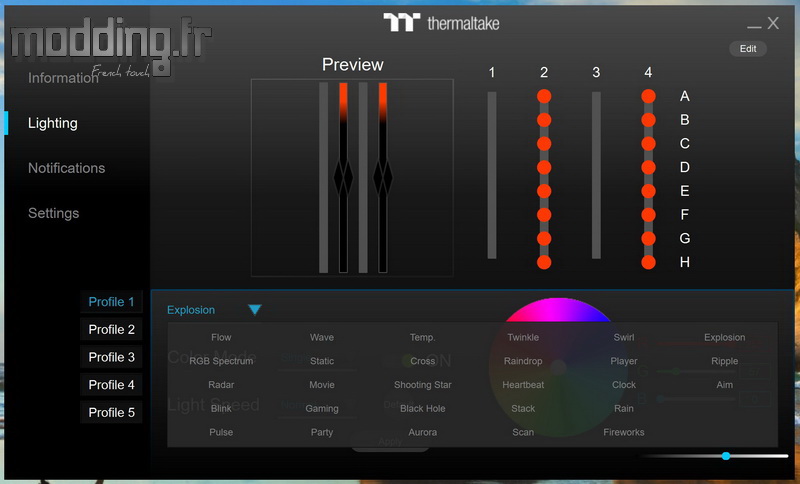Choose RGB Spectrum effect

pos(221,361)
